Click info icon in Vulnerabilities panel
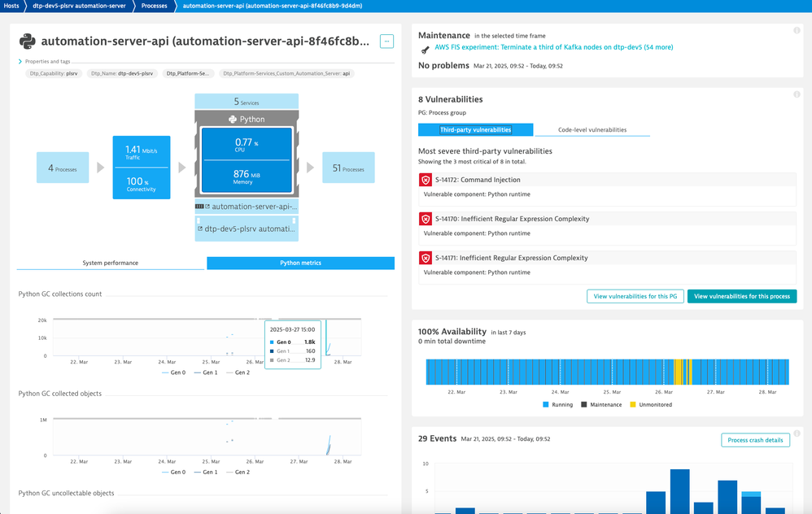Image resolution: width=812 pixels, height=514 pixels. click(x=797, y=94)
